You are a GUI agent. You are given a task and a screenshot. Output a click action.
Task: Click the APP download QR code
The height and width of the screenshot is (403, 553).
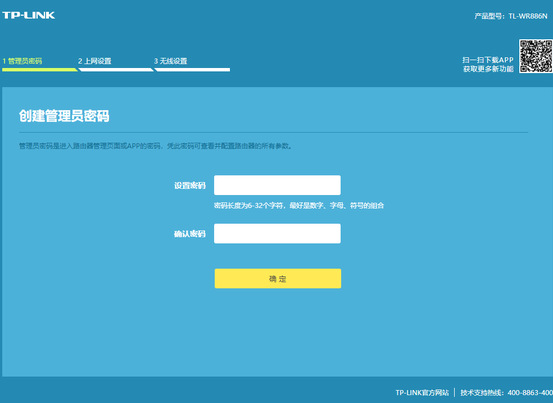pos(536,56)
